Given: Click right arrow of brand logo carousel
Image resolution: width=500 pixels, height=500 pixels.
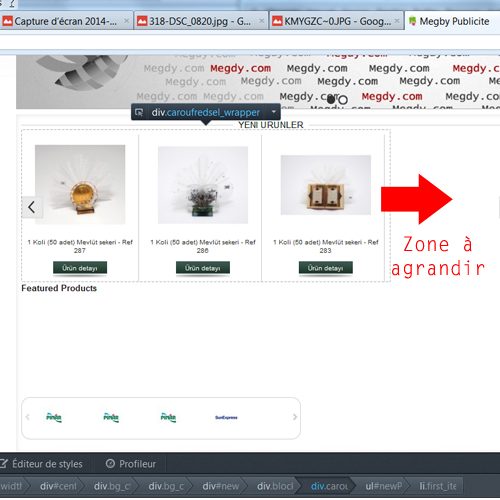Looking at the screenshot, I should (295, 417).
